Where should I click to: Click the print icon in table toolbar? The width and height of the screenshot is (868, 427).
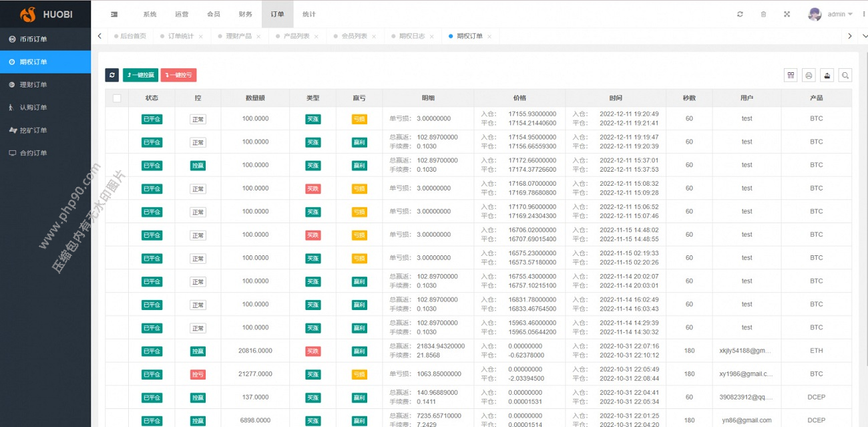click(x=809, y=76)
